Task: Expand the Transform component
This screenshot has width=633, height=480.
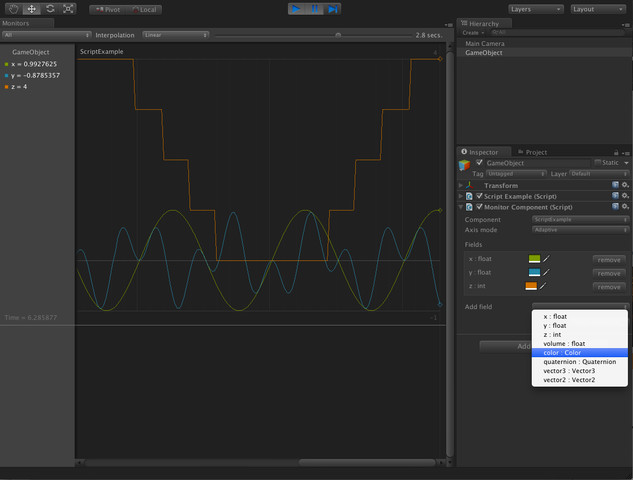Action: tap(461, 185)
